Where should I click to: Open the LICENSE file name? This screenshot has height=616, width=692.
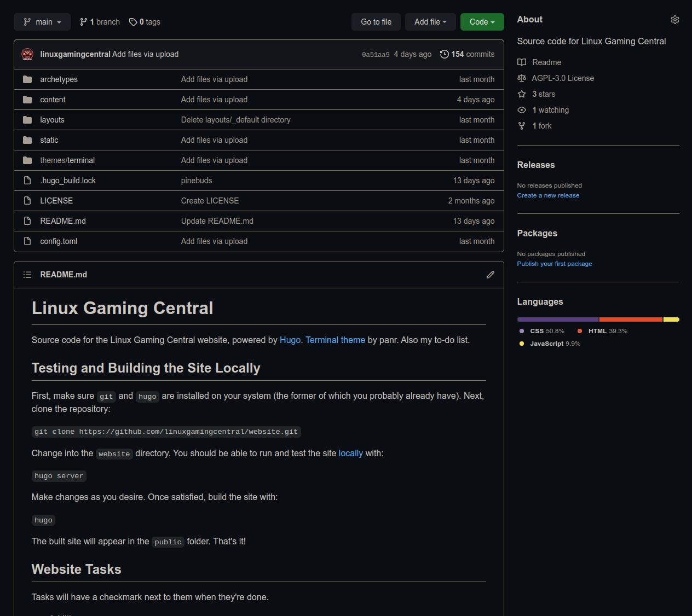tap(56, 201)
